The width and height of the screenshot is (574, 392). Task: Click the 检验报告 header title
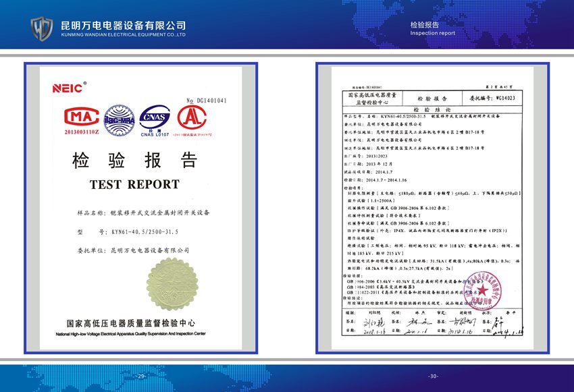coord(425,24)
